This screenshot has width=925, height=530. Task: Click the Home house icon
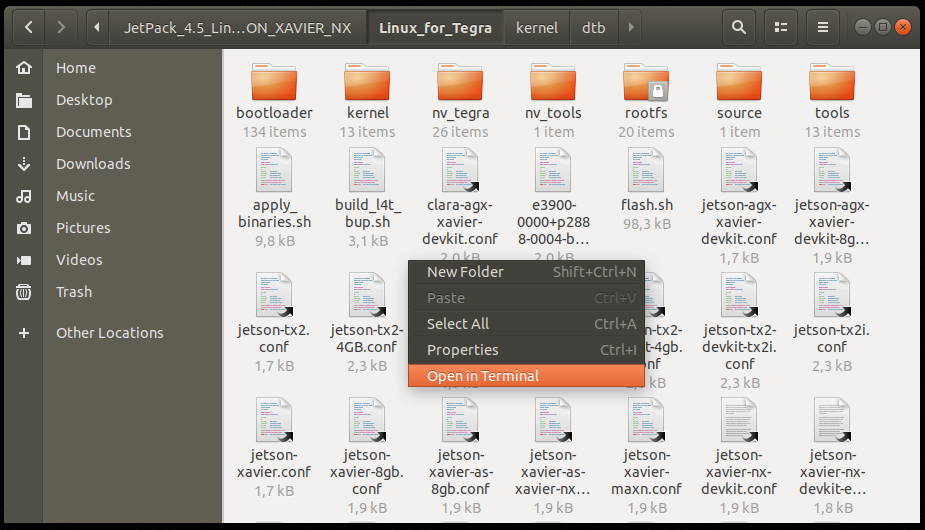(24, 68)
